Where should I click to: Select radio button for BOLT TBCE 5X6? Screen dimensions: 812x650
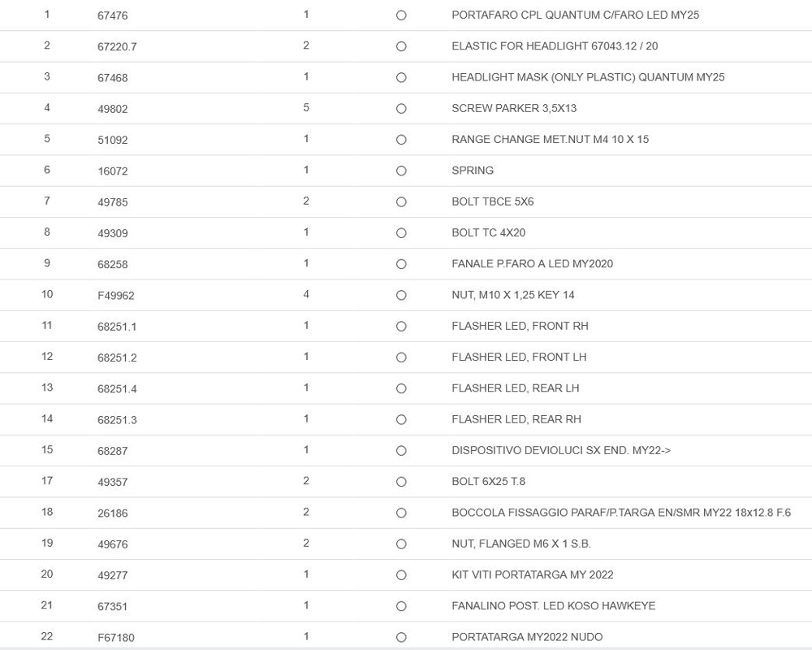click(401, 202)
